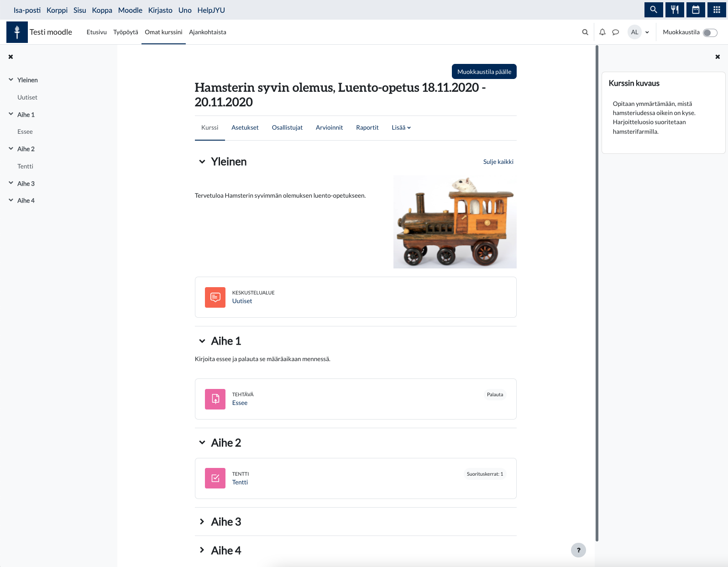The width and height of the screenshot is (728, 567).
Task: Open Ajankohtaista in navigation
Action: tap(208, 32)
